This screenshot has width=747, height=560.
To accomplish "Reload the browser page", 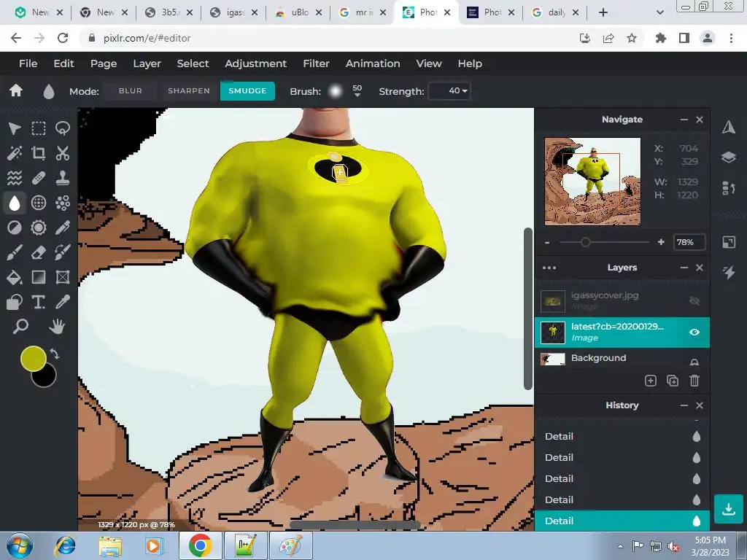I will click(63, 38).
